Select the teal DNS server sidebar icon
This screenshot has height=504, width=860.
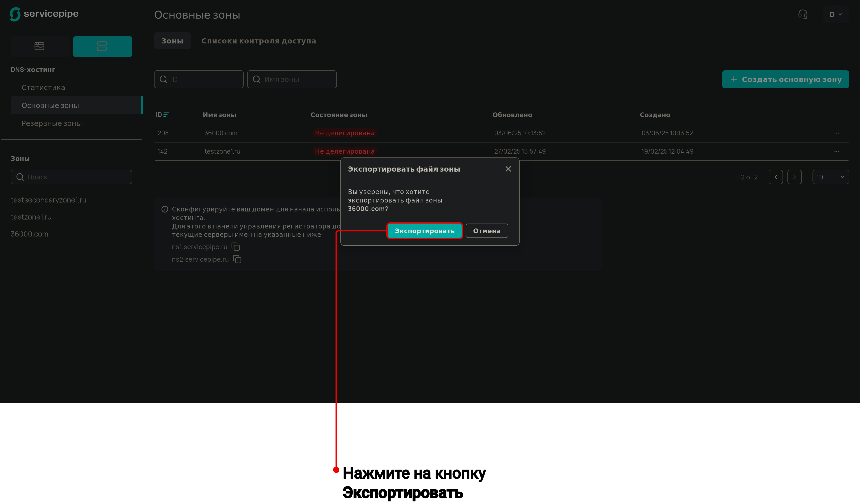click(x=102, y=46)
